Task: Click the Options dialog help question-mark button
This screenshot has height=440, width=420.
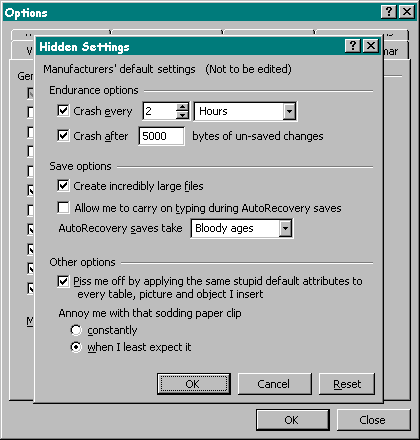Action: (x=389, y=12)
